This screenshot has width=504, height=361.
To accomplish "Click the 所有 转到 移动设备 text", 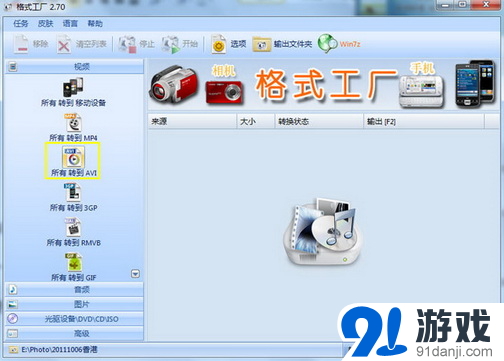I will pos(73,103).
